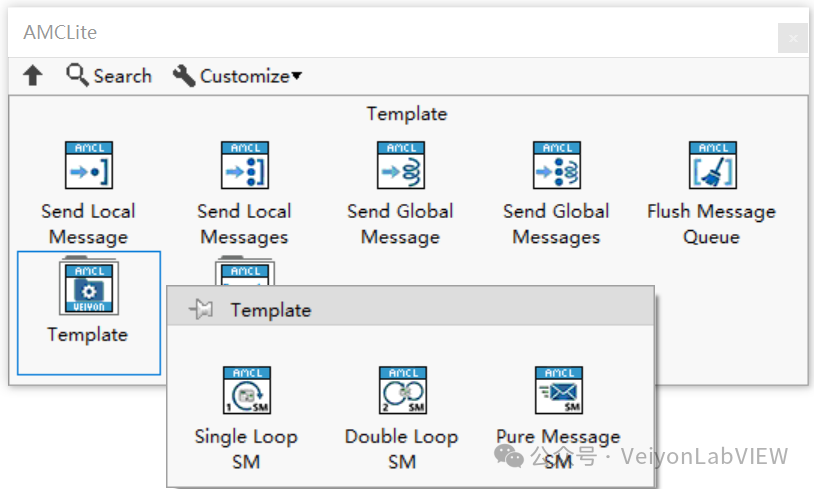Select the Send Local Messages VI icon
Image resolution: width=814 pixels, height=489 pixels.
click(245, 165)
